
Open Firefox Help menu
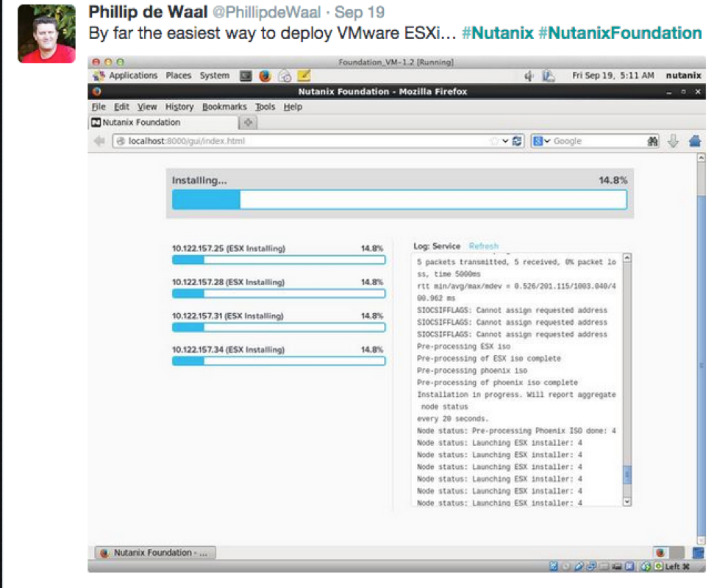[x=293, y=107]
